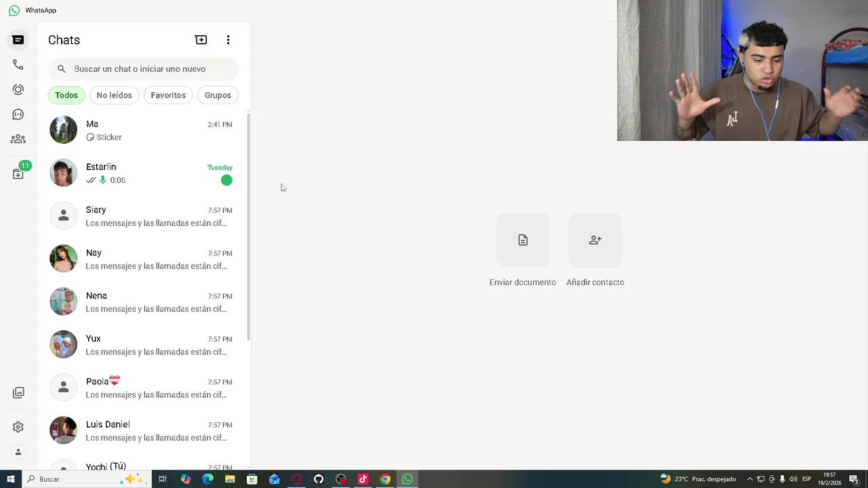Open Microsoft Store from taskbar
Viewport: 868px width, 488px height.
[x=252, y=479]
